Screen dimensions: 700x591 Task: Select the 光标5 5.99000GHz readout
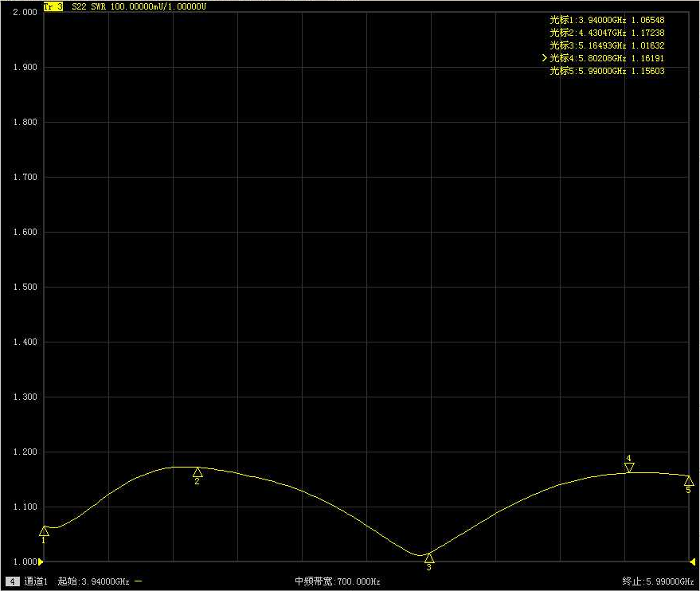[x=607, y=71]
